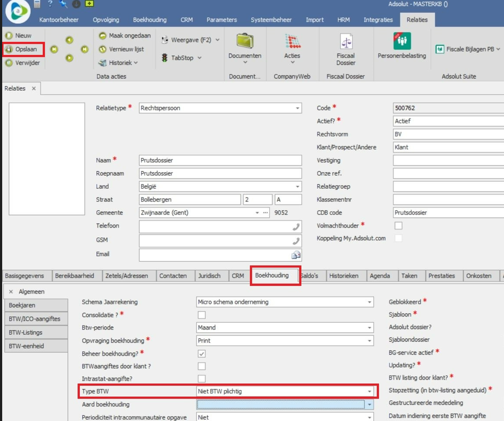The height and width of the screenshot is (421, 504).
Task: Click the phone icon in GSM field
Action: tap(296, 241)
